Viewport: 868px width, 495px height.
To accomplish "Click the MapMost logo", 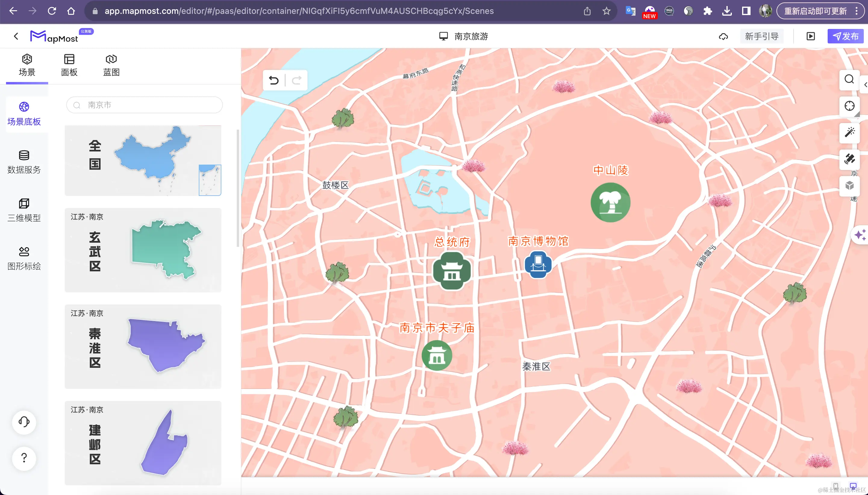I will point(54,36).
